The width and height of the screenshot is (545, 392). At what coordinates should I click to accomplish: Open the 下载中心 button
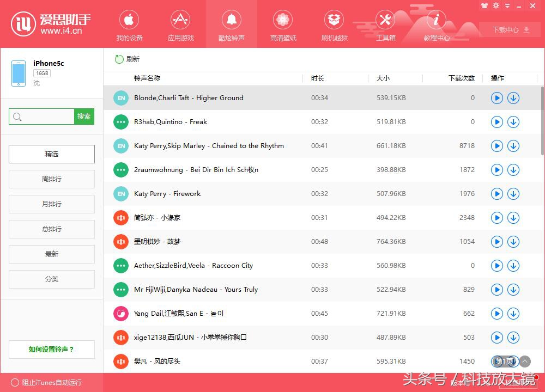coord(510,30)
